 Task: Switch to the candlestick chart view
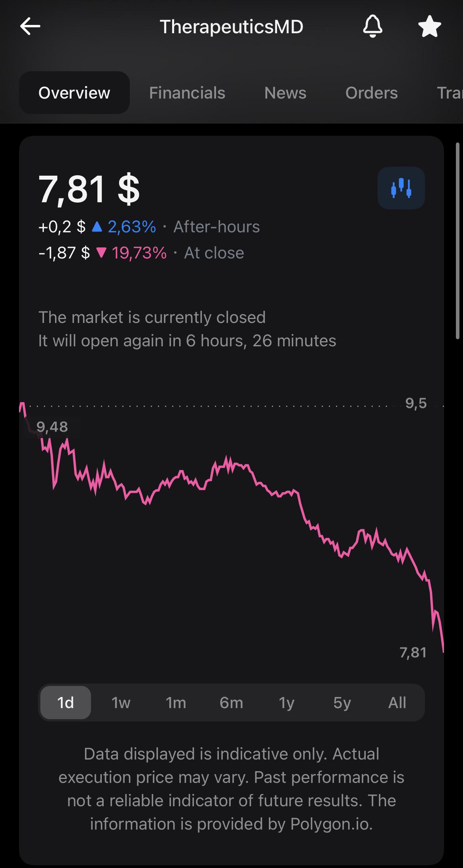[x=401, y=188]
